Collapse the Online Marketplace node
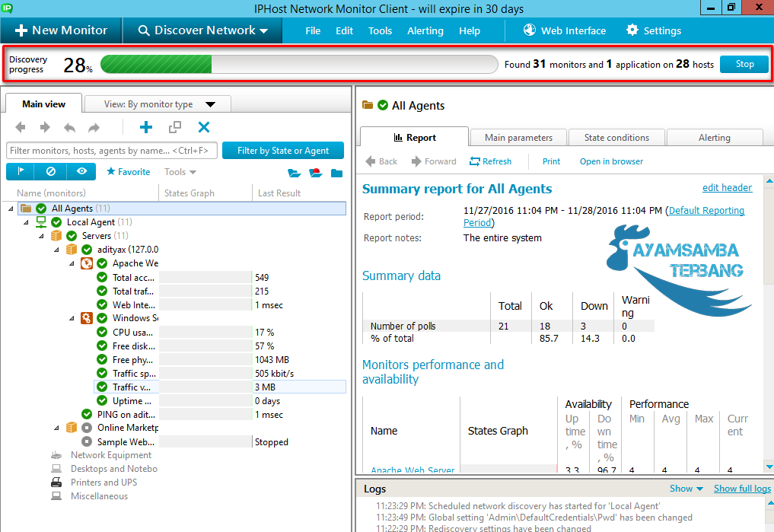 tap(57, 428)
